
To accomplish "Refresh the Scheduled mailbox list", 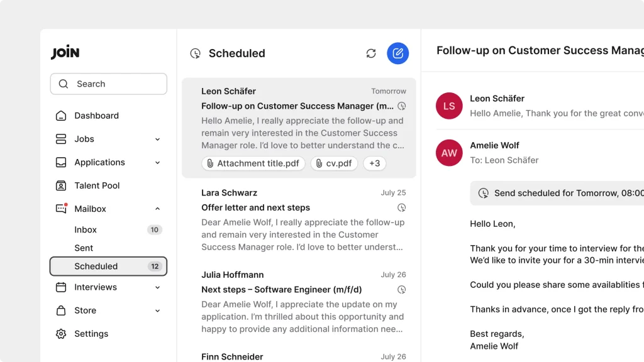I will [x=370, y=53].
